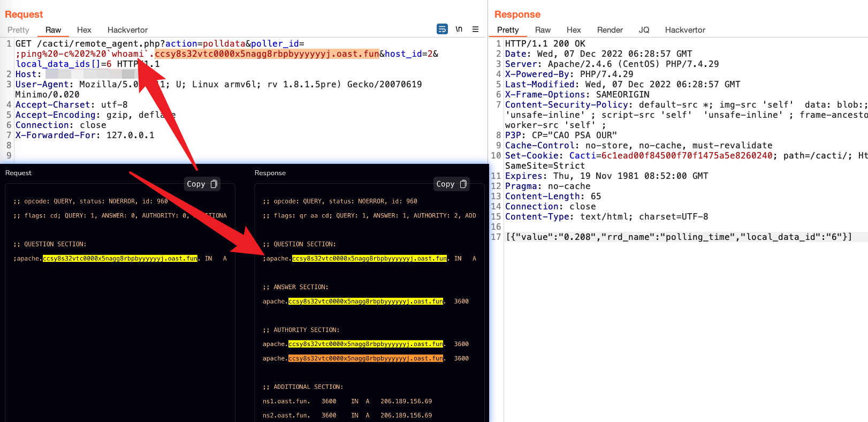This screenshot has height=422, width=868.
Task: Click the ANSWER SECTION label
Action: (295, 287)
